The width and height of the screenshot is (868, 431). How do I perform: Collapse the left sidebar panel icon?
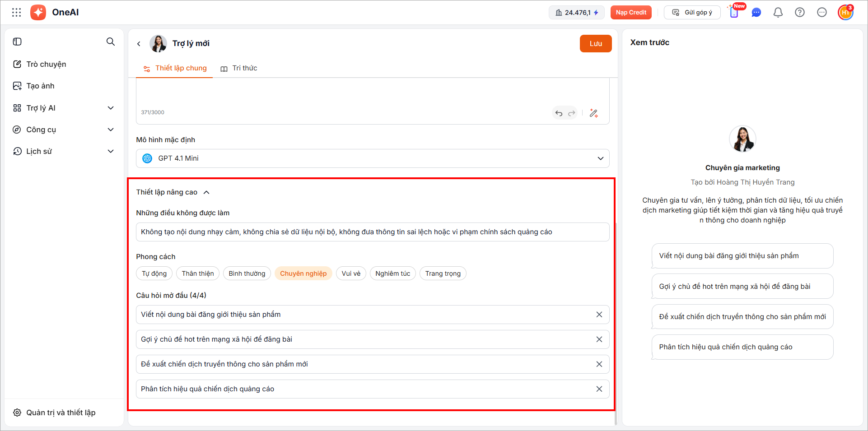click(x=17, y=42)
